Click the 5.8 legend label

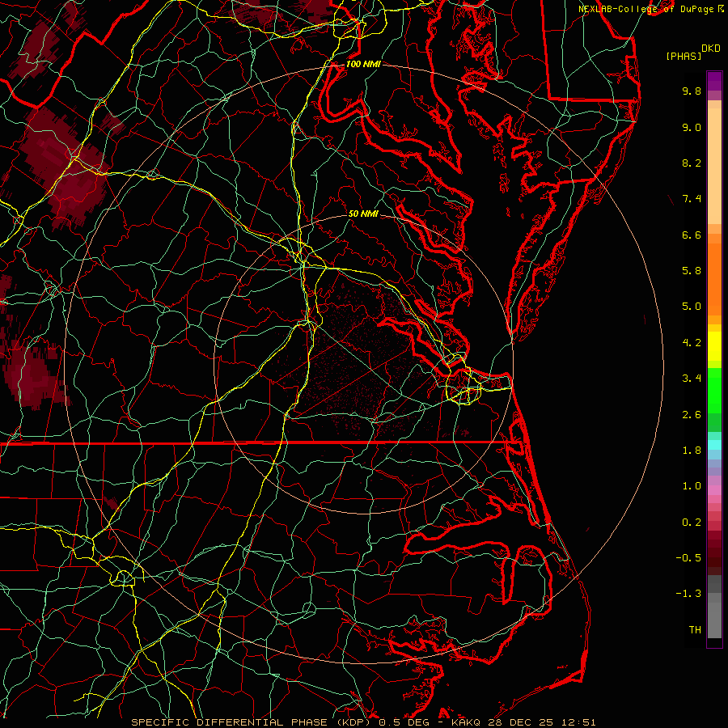coord(692,271)
